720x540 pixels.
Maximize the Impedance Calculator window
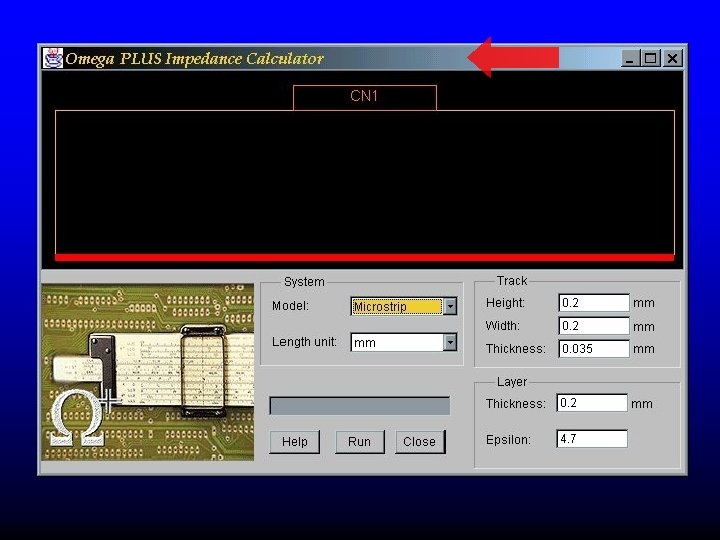pyautogui.click(x=651, y=58)
